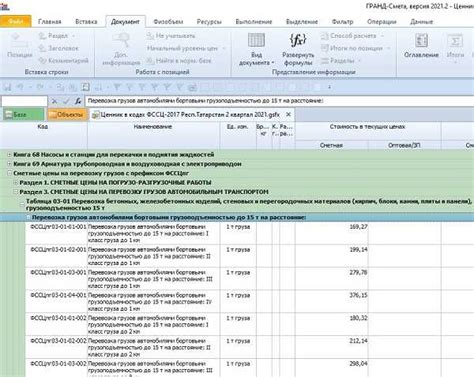Click the Ед. изм. column header
This screenshot has height=377, width=474.
[x=238, y=135]
